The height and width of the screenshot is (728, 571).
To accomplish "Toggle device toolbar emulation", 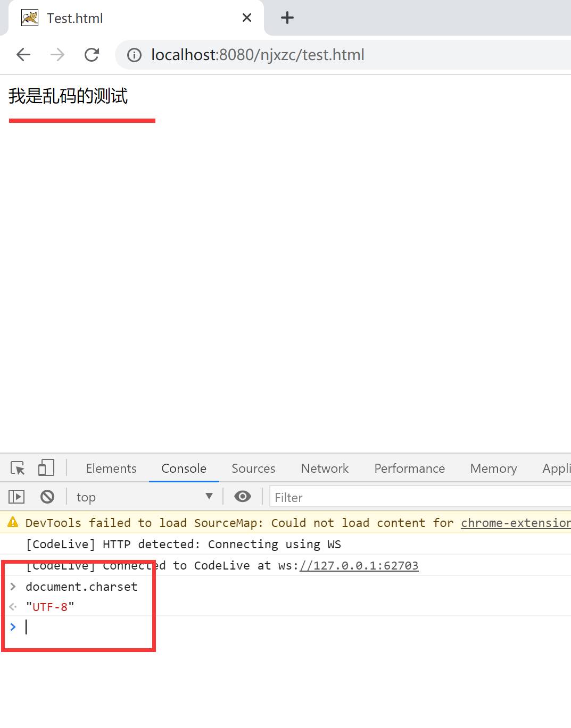I will 46,468.
